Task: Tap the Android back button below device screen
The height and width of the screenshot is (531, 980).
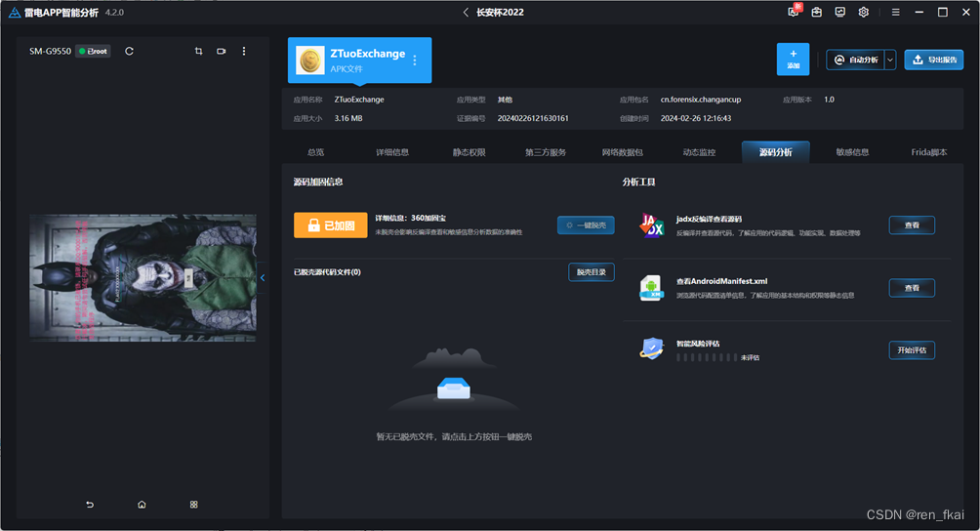Action: tap(90, 504)
